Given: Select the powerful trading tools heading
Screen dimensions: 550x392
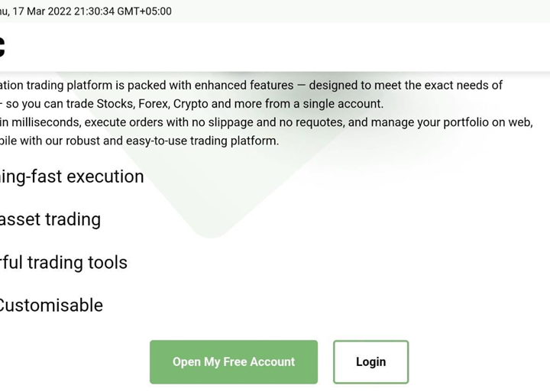Looking at the screenshot, I should click(64, 262).
